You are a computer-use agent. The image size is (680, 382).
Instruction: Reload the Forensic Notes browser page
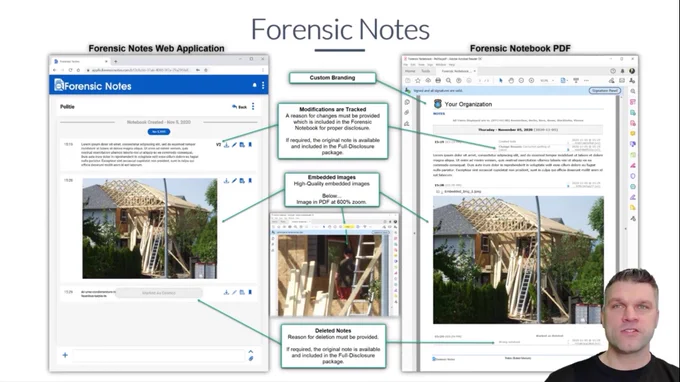(x=70, y=70)
